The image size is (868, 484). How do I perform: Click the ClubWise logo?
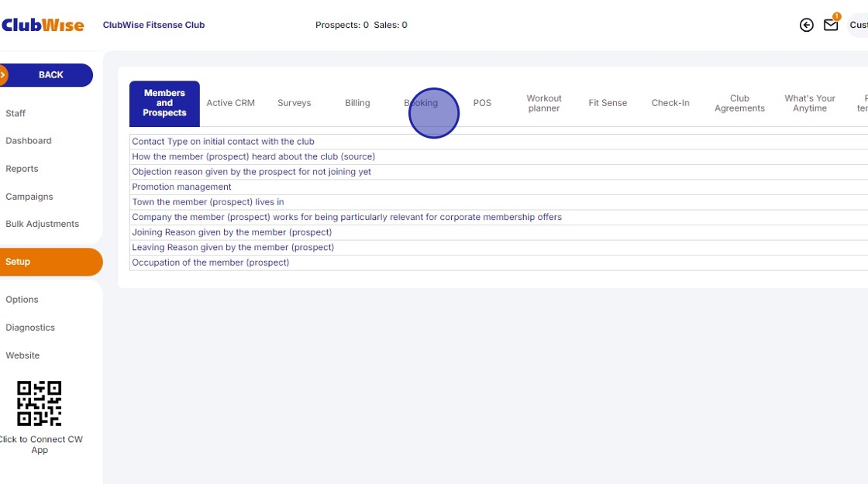42,25
